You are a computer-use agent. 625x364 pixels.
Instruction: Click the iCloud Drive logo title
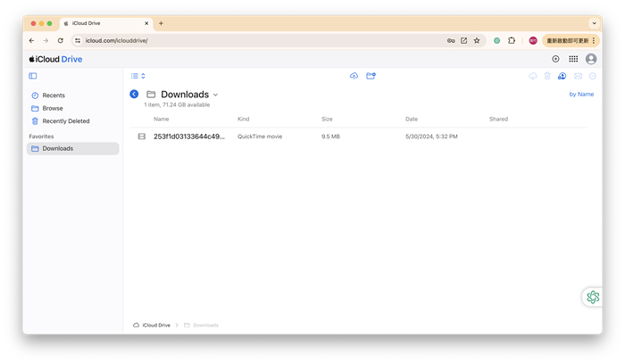(x=55, y=59)
